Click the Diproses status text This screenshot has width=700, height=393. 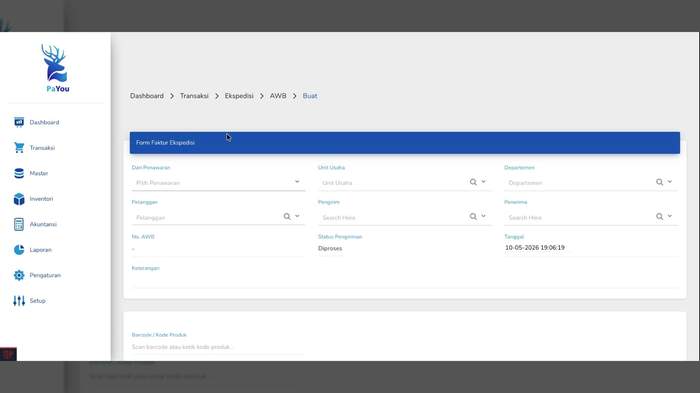(330, 248)
